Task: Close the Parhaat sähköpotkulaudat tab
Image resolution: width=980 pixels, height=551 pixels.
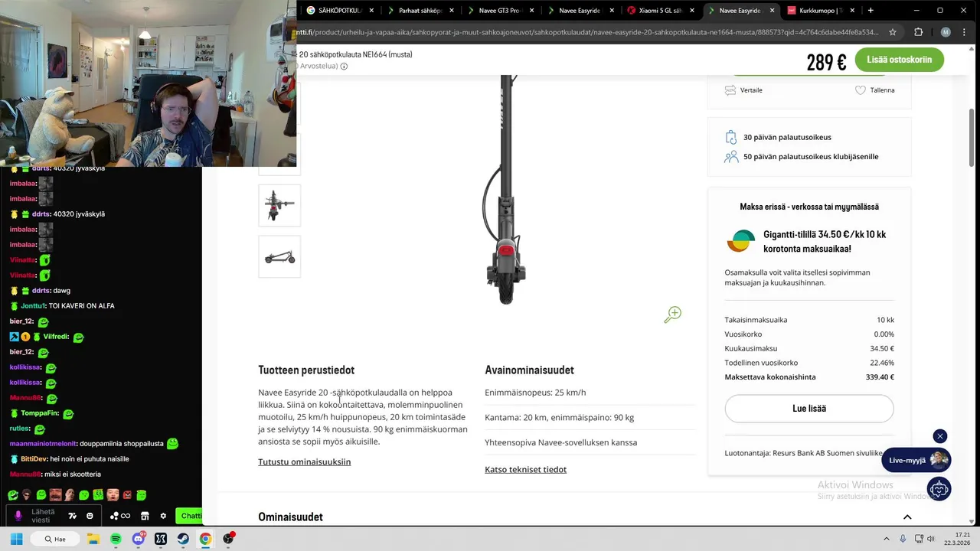Action: pos(452,11)
